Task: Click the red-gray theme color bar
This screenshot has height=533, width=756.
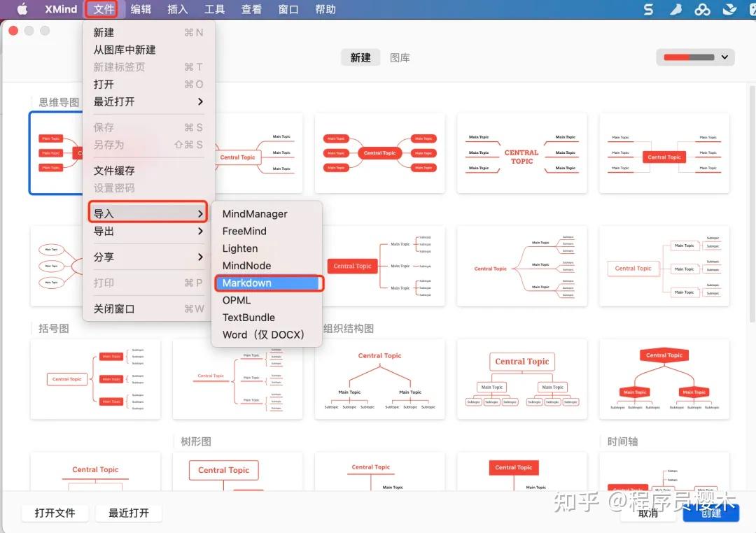Action: pos(689,57)
